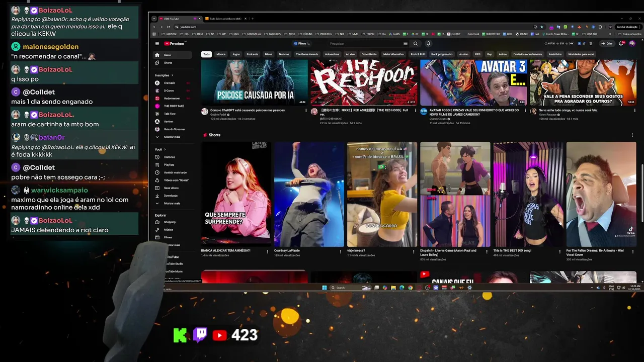
Task: Open the Cremado channel subscription
Action: point(171,83)
